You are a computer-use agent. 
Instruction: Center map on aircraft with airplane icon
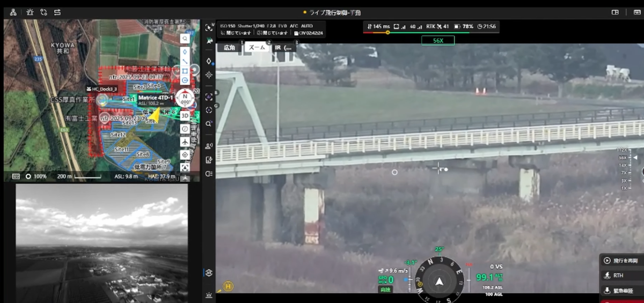pos(185,142)
